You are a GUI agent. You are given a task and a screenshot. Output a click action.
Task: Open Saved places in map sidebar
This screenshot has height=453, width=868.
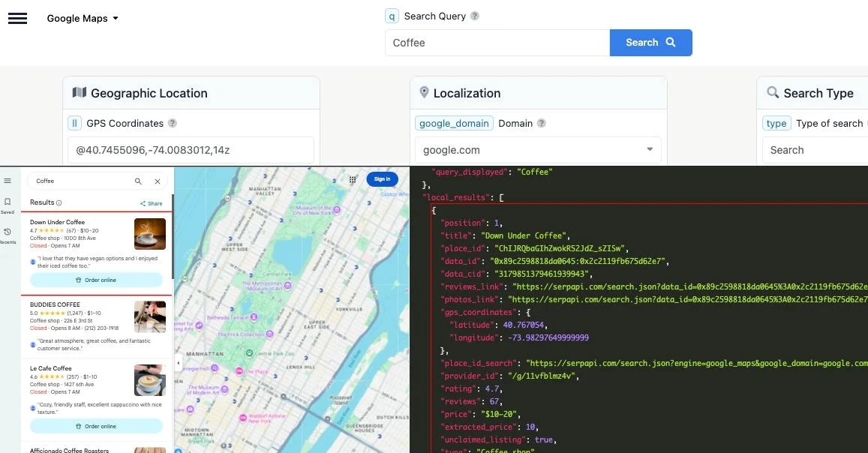click(x=8, y=205)
